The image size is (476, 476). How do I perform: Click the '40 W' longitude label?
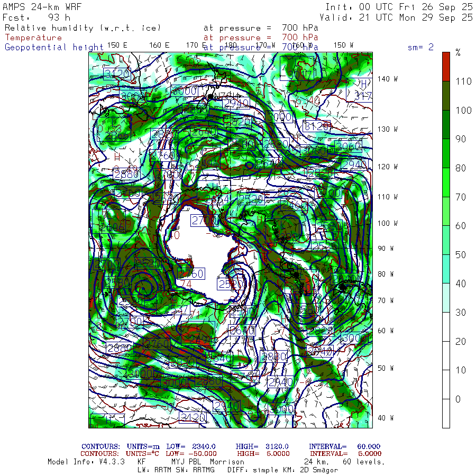tap(386, 418)
